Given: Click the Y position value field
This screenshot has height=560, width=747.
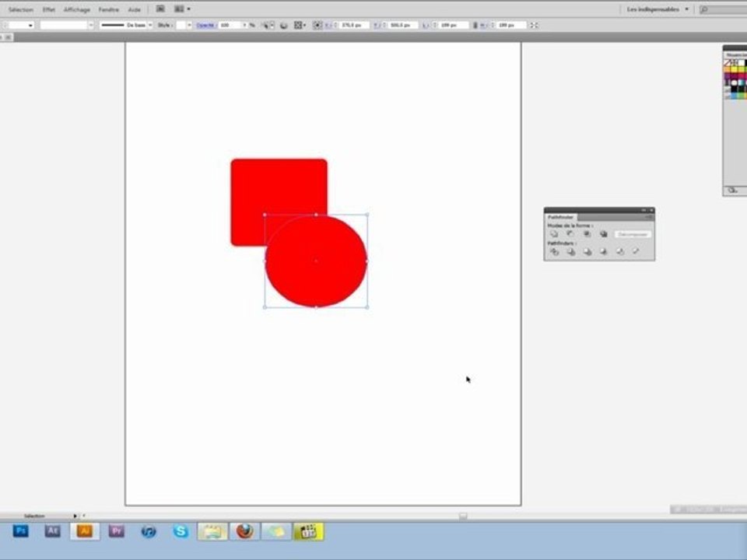Looking at the screenshot, I should point(403,25).
